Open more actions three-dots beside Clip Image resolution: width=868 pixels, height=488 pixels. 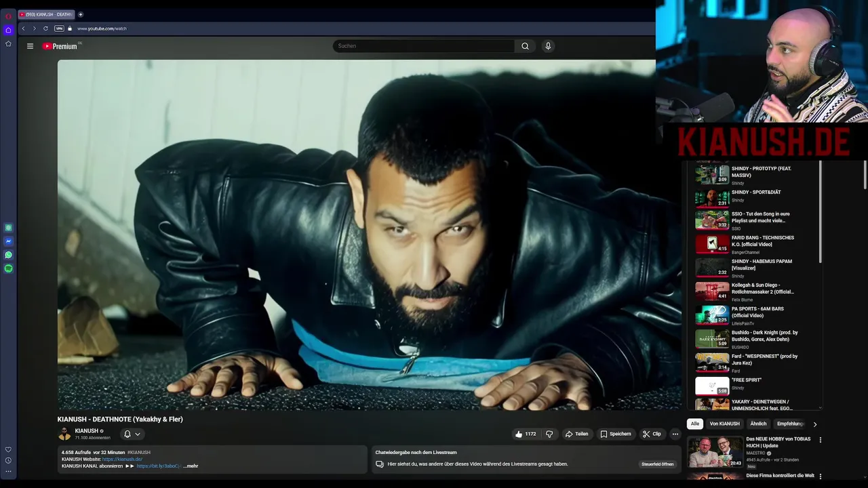pyautogui.click(x=675, y=434)
